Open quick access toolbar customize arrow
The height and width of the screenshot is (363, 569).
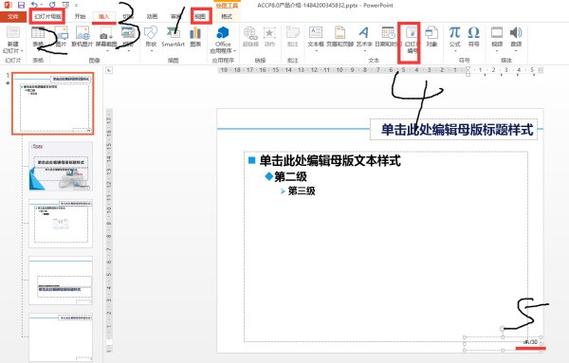[x=77, y=5]
